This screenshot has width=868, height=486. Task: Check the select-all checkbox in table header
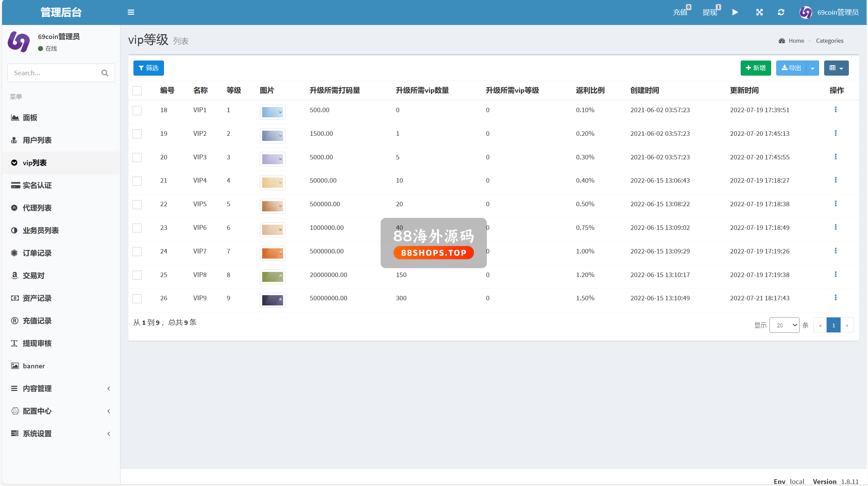pyautogui.click(x=137, y=91)
